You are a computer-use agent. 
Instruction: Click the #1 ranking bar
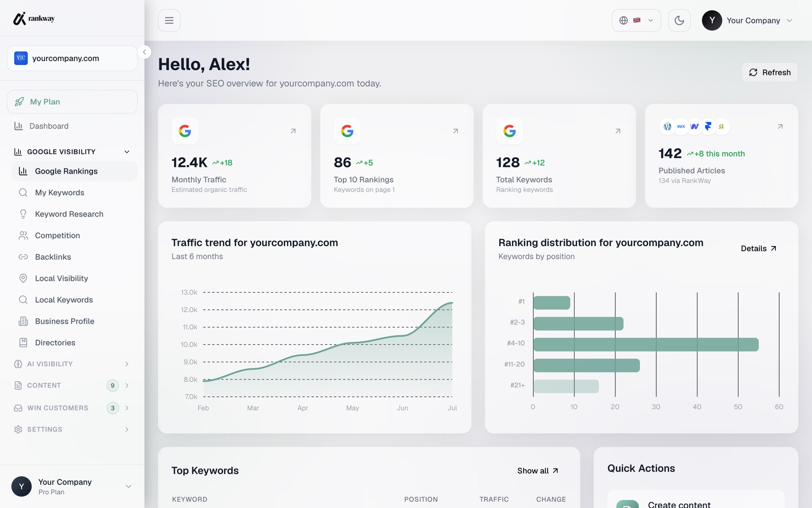click(x=552, y=303)
